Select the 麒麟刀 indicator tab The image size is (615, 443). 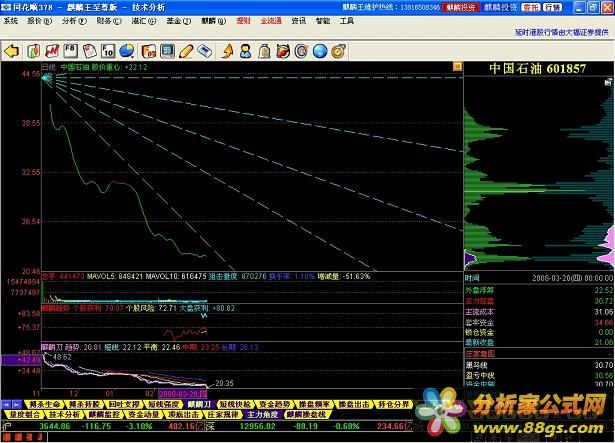click(x=200, y=405)
